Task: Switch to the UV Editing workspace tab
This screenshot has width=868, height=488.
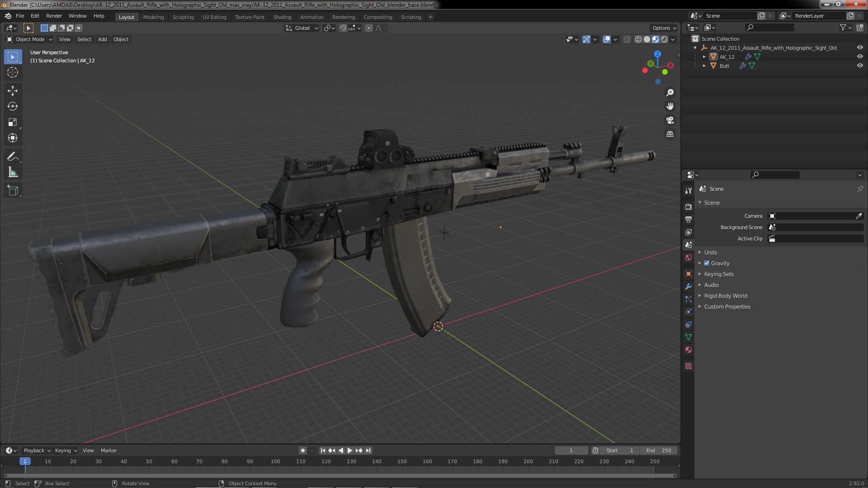Action: click(214, 17)
